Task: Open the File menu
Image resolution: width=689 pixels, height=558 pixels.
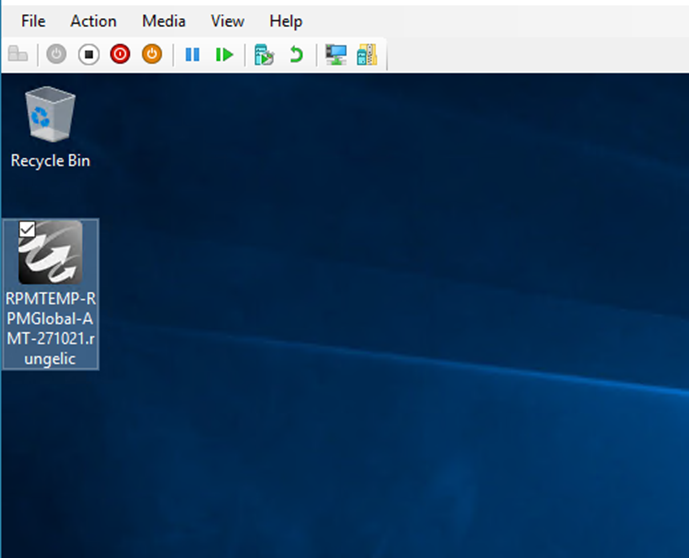Action: coord(33,21)
